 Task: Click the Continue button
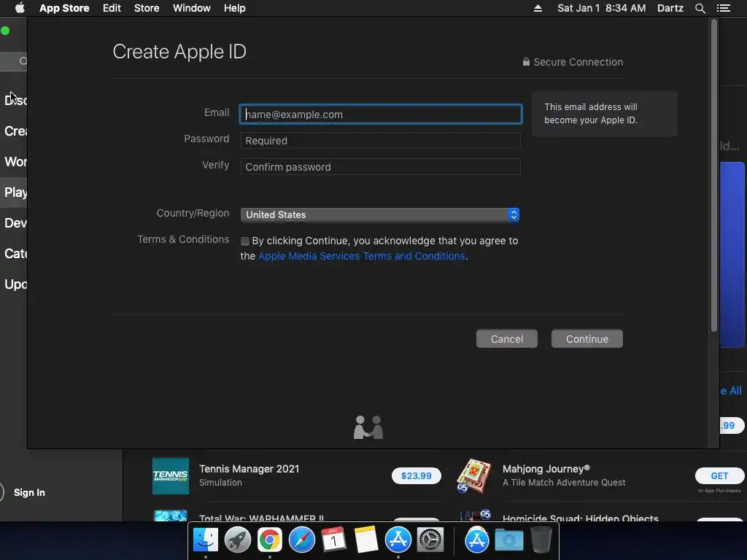pos(587,339)
